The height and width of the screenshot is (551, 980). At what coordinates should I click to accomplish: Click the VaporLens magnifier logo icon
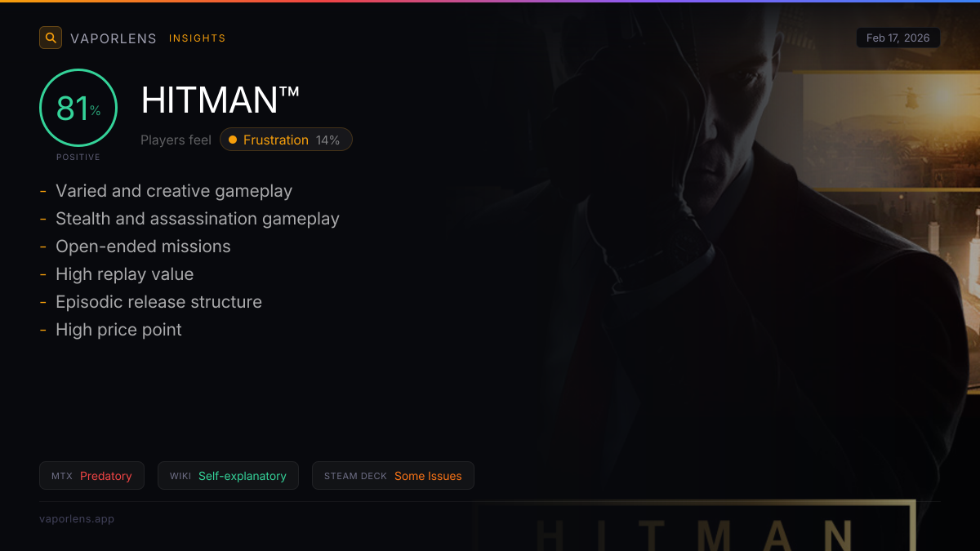point(51,38)
